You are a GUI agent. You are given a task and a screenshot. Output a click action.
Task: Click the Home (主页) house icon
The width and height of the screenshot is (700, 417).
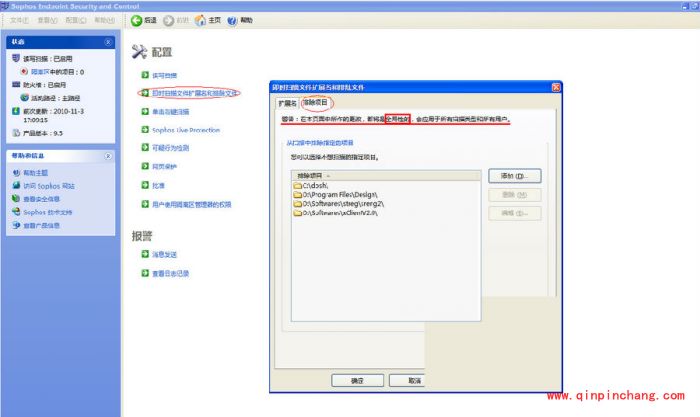point(199,20)
